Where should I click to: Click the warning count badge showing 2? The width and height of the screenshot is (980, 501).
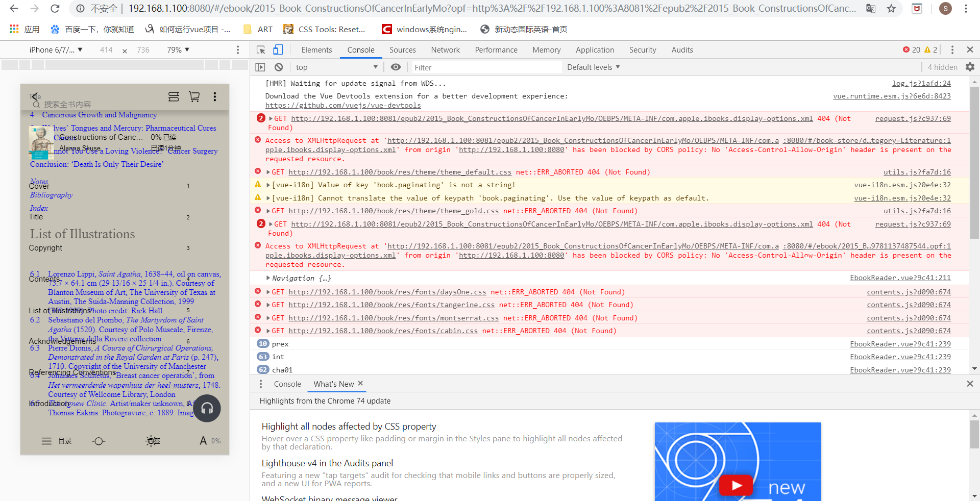(x=930, y=50)
